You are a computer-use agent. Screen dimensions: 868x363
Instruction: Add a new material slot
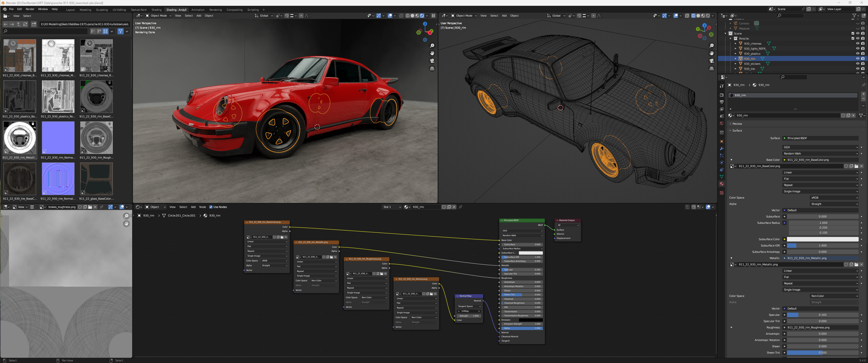863,94
